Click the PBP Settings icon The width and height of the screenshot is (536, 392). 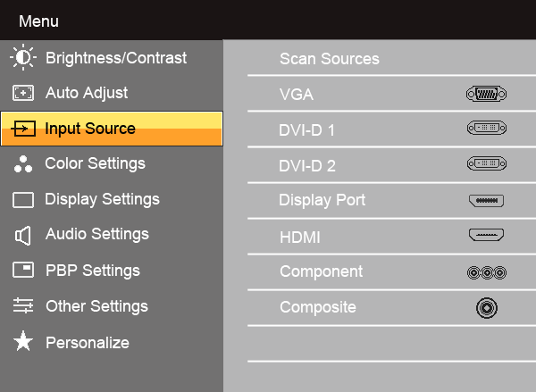22,271
